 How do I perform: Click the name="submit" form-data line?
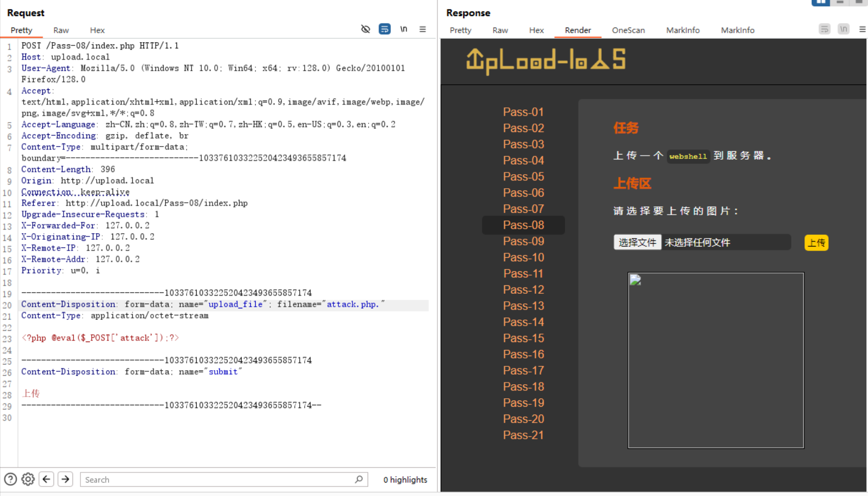point(132,371)
